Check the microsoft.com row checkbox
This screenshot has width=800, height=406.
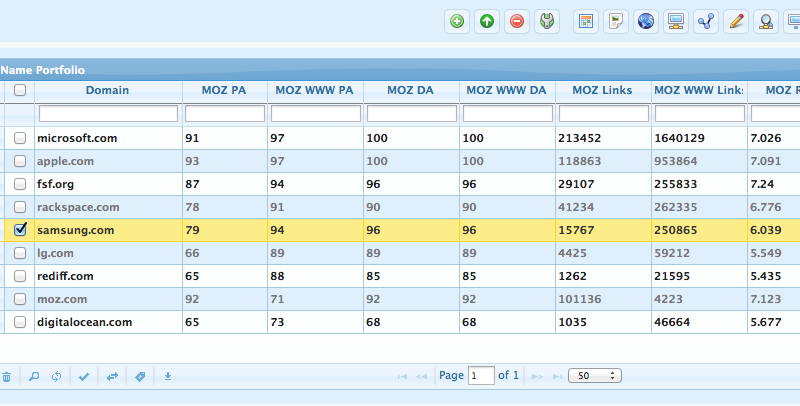click(20, 138)
